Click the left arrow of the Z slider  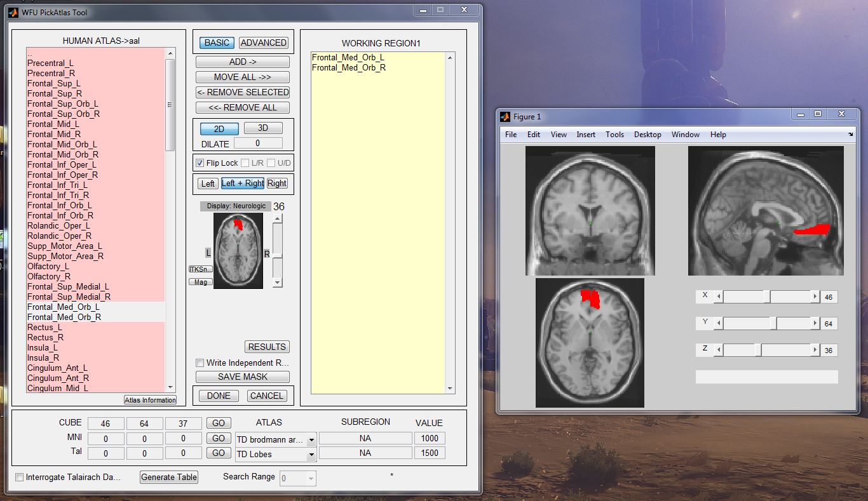pyautogui.click(x=719, y=350)
